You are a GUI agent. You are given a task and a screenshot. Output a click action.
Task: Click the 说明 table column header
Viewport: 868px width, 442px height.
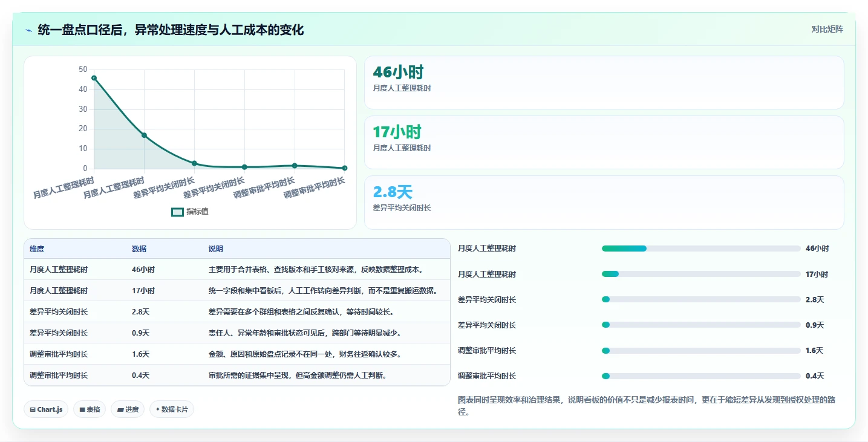pyautogui.click(x=216, y=249)
